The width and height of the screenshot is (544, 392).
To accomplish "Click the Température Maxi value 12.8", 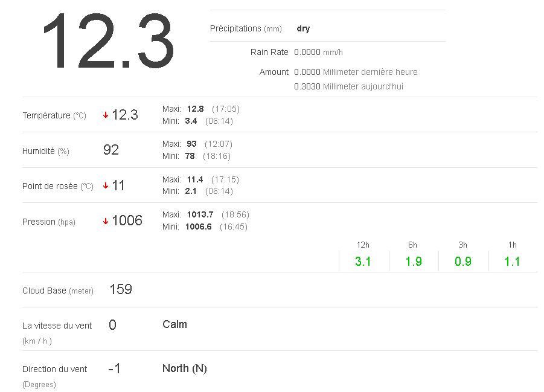I will (195, 109).
